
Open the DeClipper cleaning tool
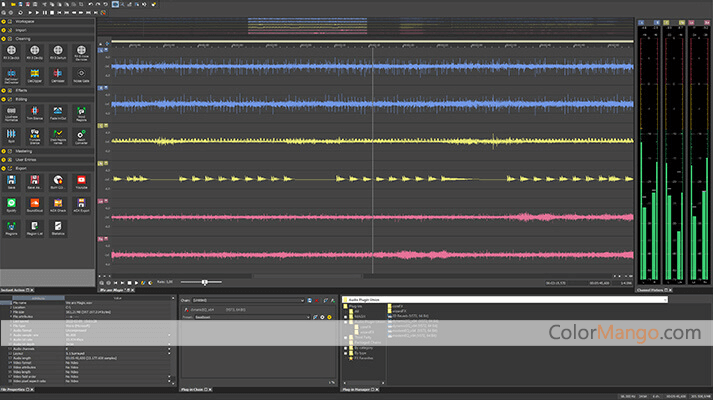[35, 75]
